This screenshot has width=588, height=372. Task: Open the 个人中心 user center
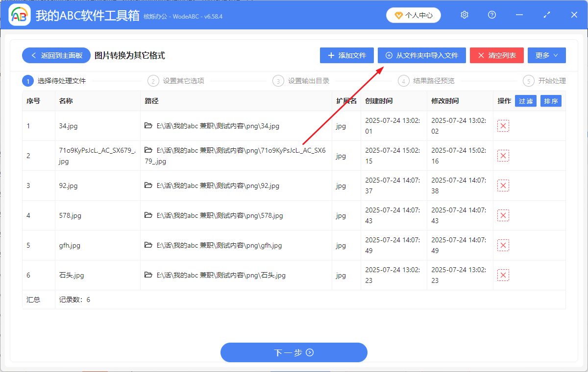click(x=413, y=15)
